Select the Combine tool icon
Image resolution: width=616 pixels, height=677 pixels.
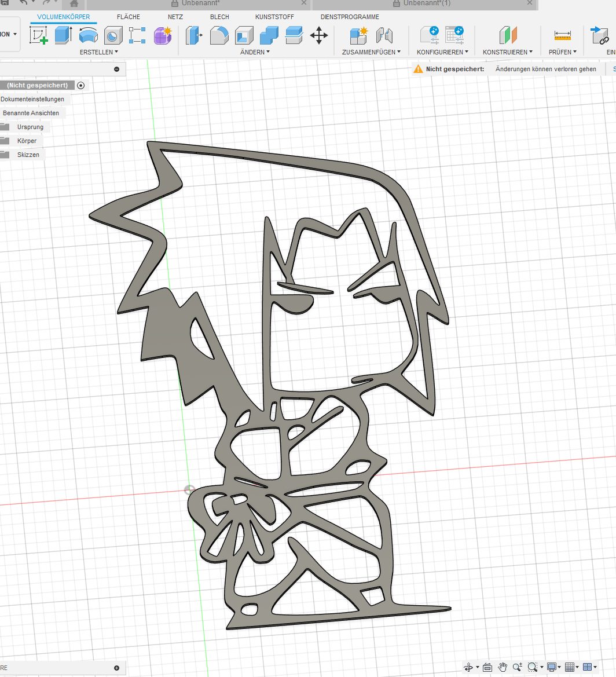(269, 35)
